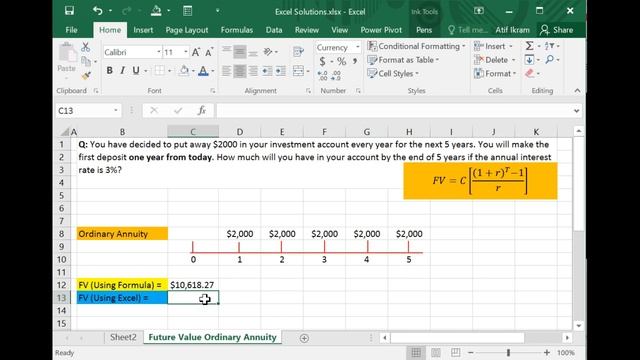Screen dimensions: 640x360
Task: Click the Insert Function fx icon
Action: pos(202,110)
